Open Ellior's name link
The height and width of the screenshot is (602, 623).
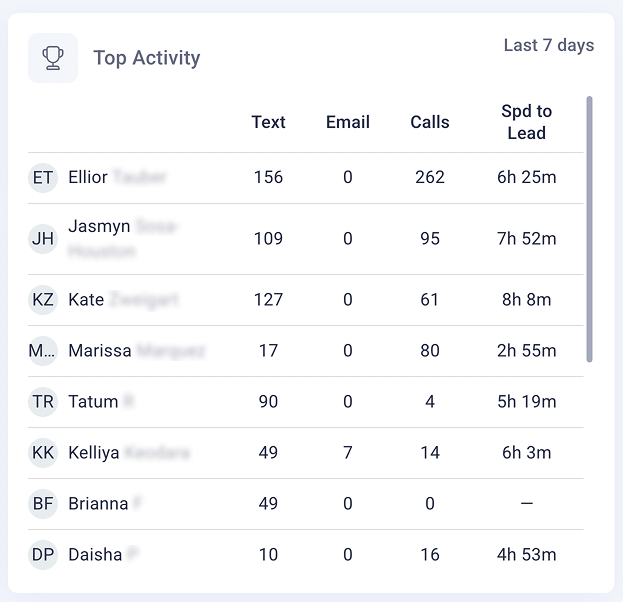click(117, 177)
